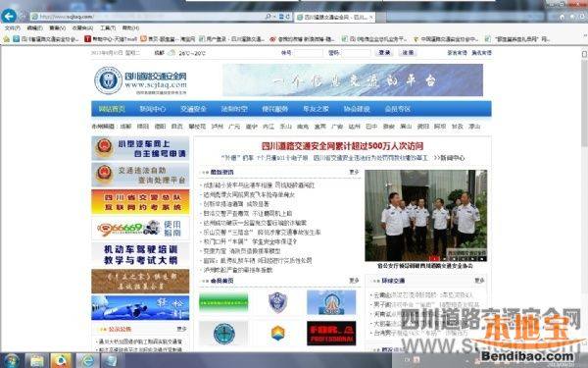
Task: Open the blue 轻松 banner with airplane
Action: [x=140, y=307]
